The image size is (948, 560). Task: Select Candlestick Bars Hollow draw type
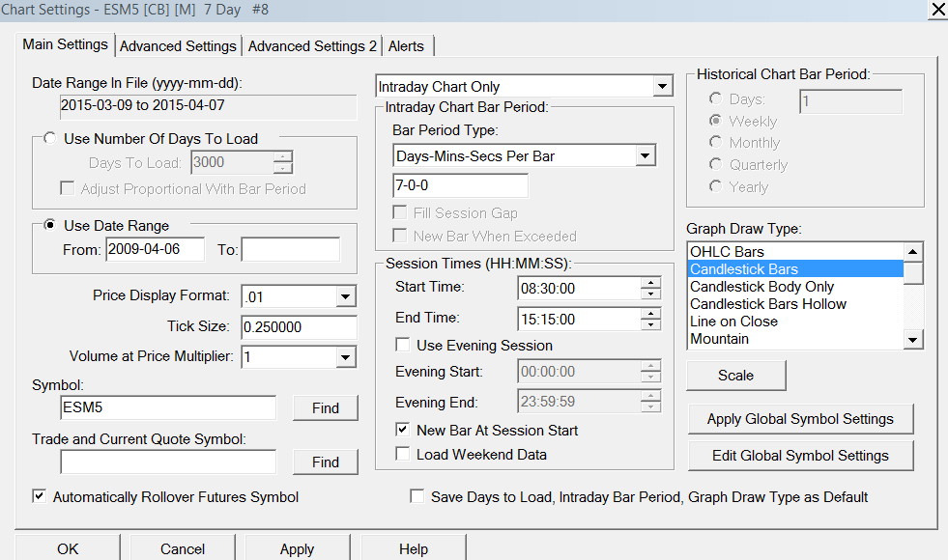767,304
